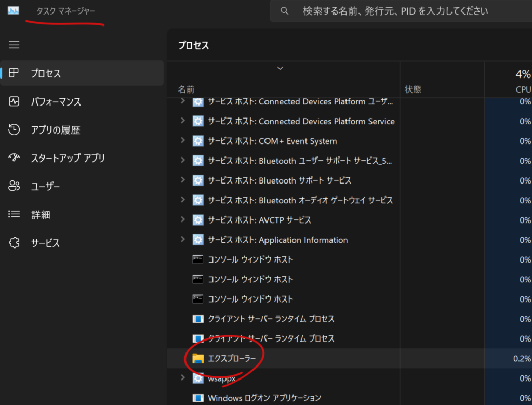Viewport: 532px width, 405px height.
Task: Click the magnifier search icon
Action: (284, 11)
